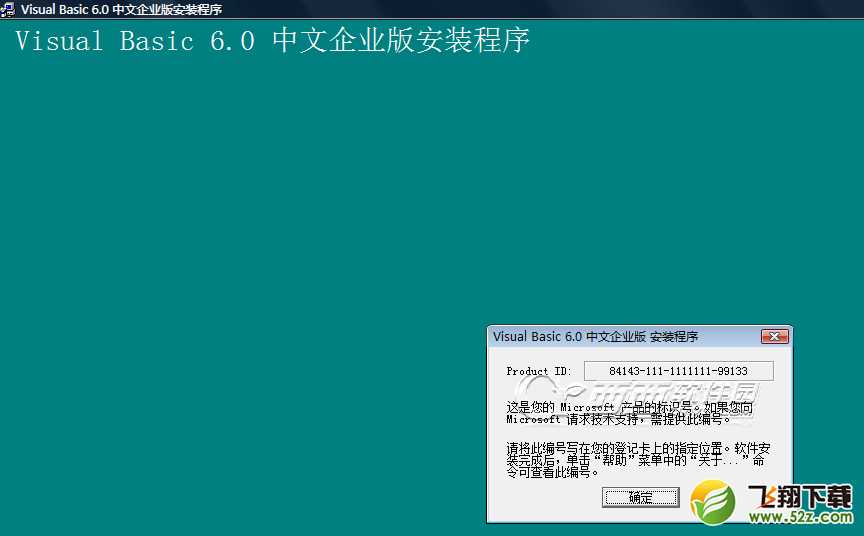Click the line starting 这是您的 Microsoft
Screen dimensions: 864x536
coord(630,408)
